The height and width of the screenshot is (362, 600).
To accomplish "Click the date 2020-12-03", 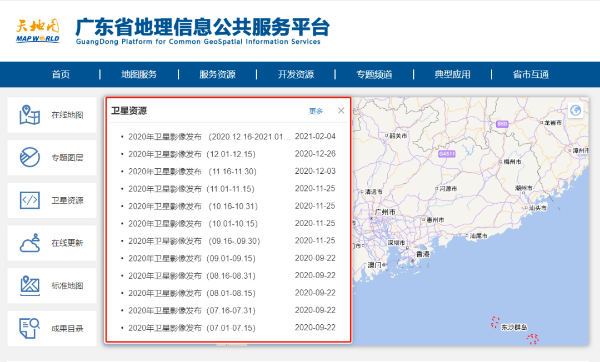I will (315, 171).
